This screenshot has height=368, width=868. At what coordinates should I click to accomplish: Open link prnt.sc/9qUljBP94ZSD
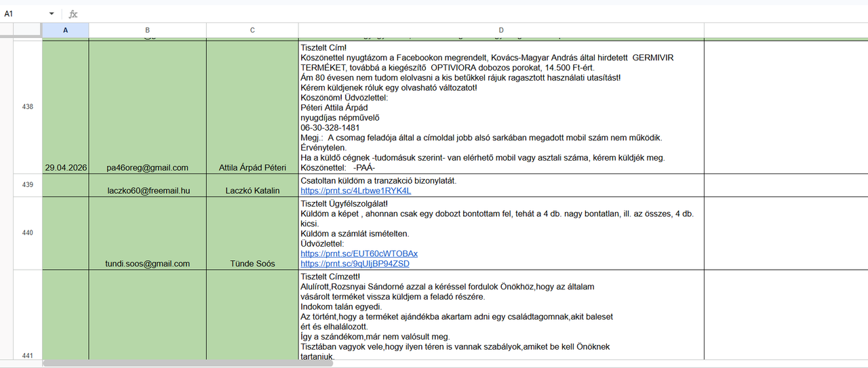(x=355, y=264)
